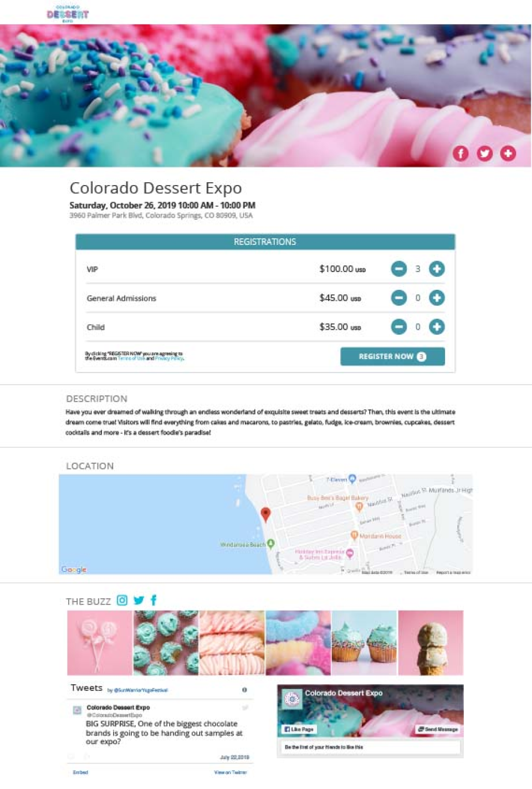Image resolution: width=532 pixels, height=789 pixels.
Task: View the ice cream cone photo
Action: 431,643
